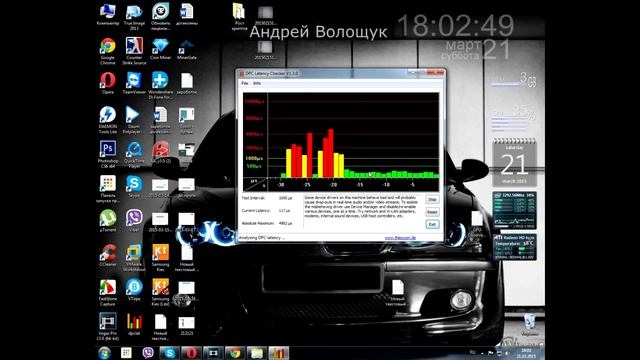Viewport: 640px width, 360px height.
Task: Switch to Chrome in the taskbar
Action: [235, 353]
